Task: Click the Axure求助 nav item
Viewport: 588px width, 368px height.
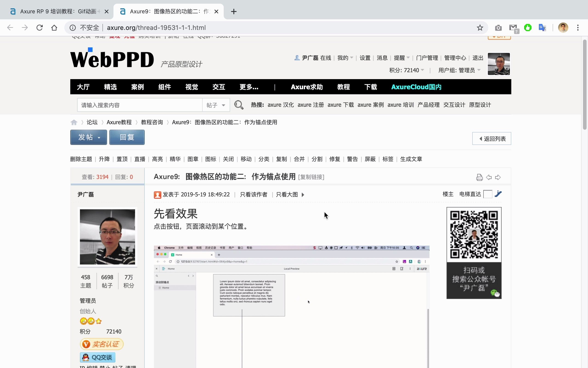Action: 307,87
